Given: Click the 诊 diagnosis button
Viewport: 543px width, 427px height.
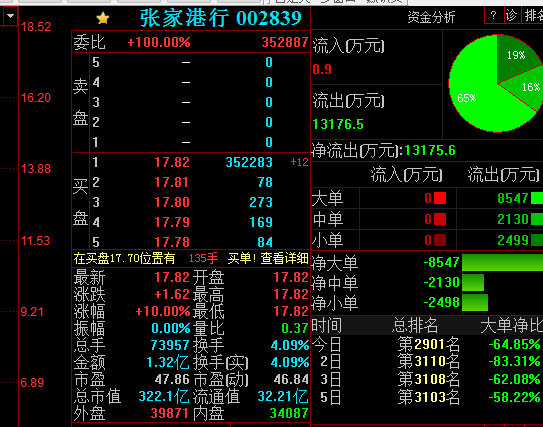Looking at the screenshot, I should tap(511, 15).
